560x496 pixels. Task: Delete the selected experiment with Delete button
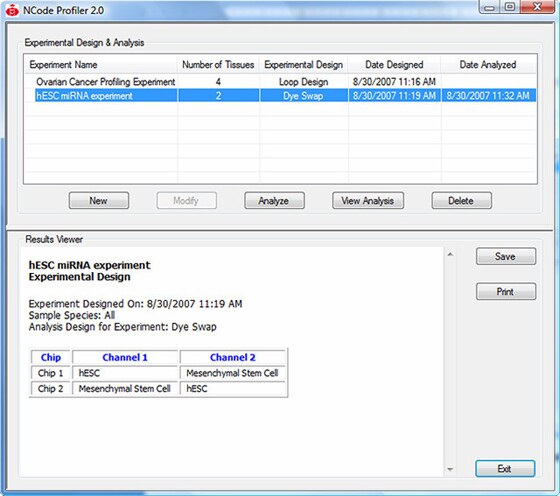click(461, 201)
